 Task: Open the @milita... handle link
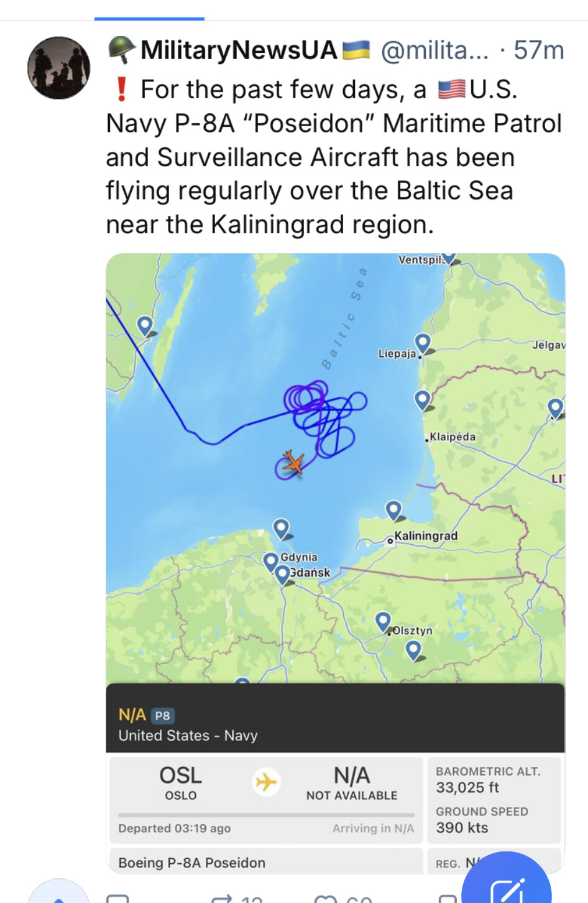click(434, 50)
